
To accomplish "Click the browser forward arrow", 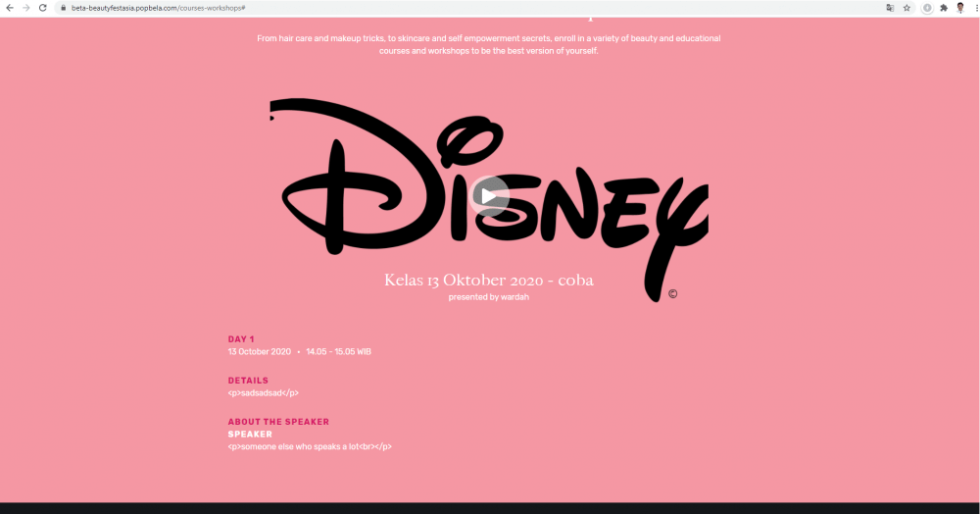I will coord(26,8).
